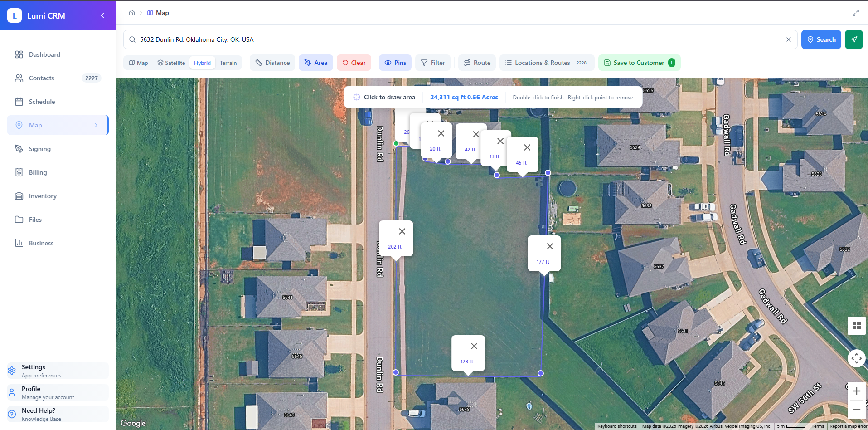
Task: Collapse the Lumi CRM sidebar
Action: pos(102,15)
